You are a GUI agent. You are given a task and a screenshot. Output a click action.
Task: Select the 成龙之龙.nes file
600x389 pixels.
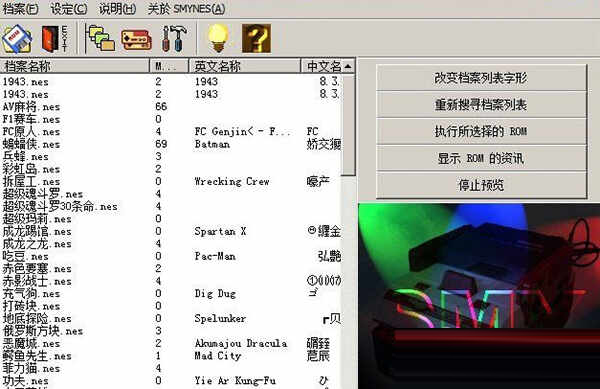pyautogui.click(x=37, y=244)
